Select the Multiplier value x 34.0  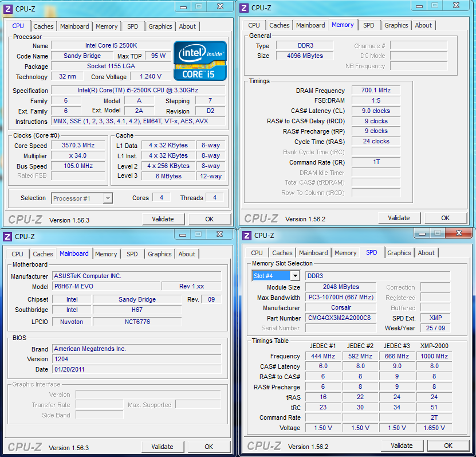tap(78, 155)
